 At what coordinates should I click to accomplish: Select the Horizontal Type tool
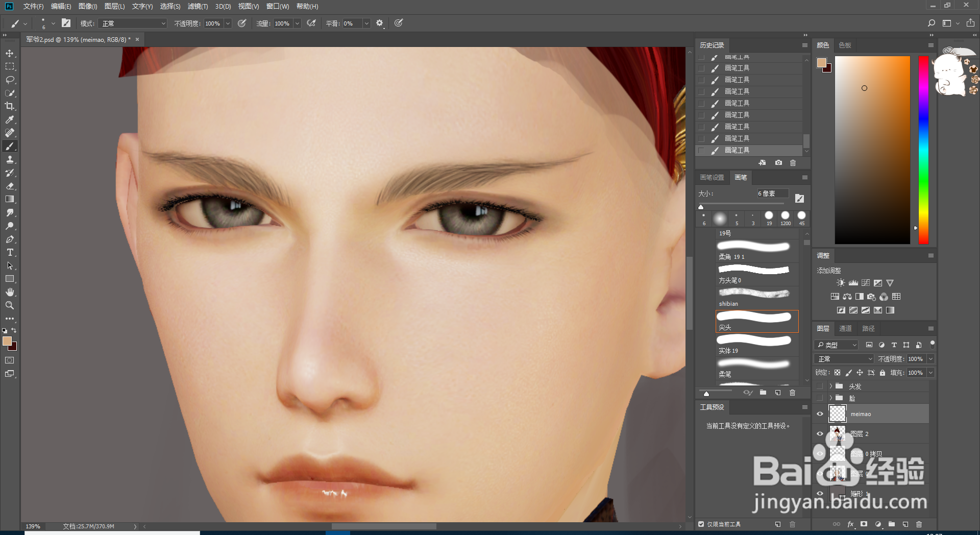(x=10, y=253)
